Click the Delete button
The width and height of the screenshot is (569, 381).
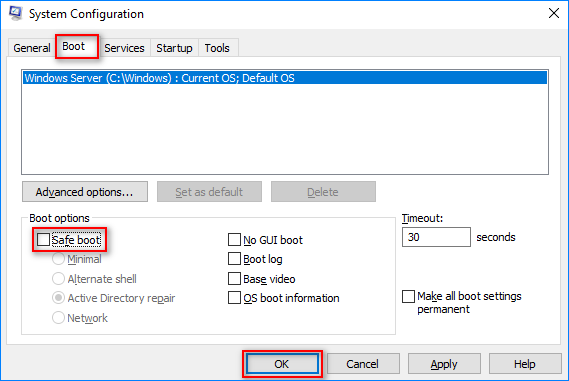point(323,192)
